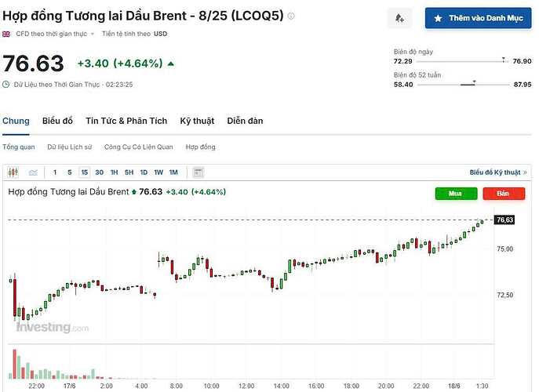The width and height of the screenshot is (539, 392).
Task: Click the 76,63 current price label
Action: coord(504,220)
